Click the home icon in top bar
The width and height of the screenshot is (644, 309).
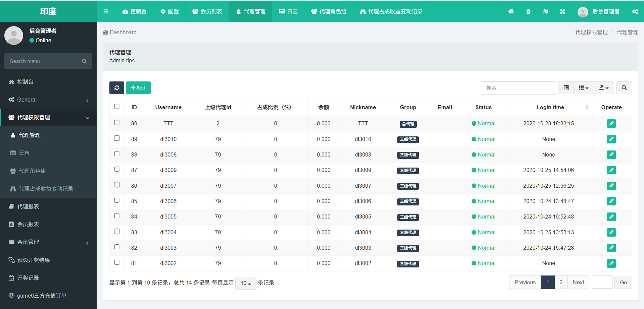pos(511,11)
